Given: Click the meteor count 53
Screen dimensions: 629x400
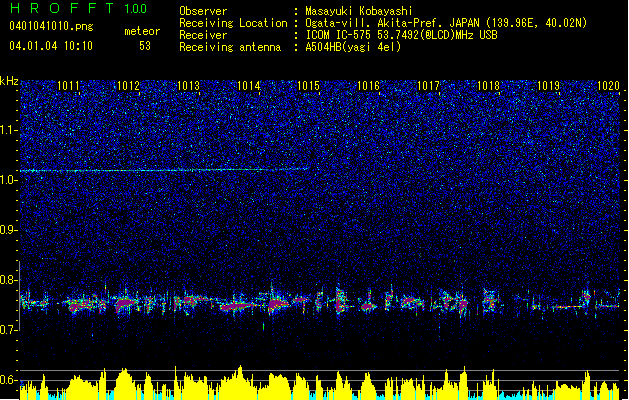Looking at the screenshot, I should tap(145, 46).
